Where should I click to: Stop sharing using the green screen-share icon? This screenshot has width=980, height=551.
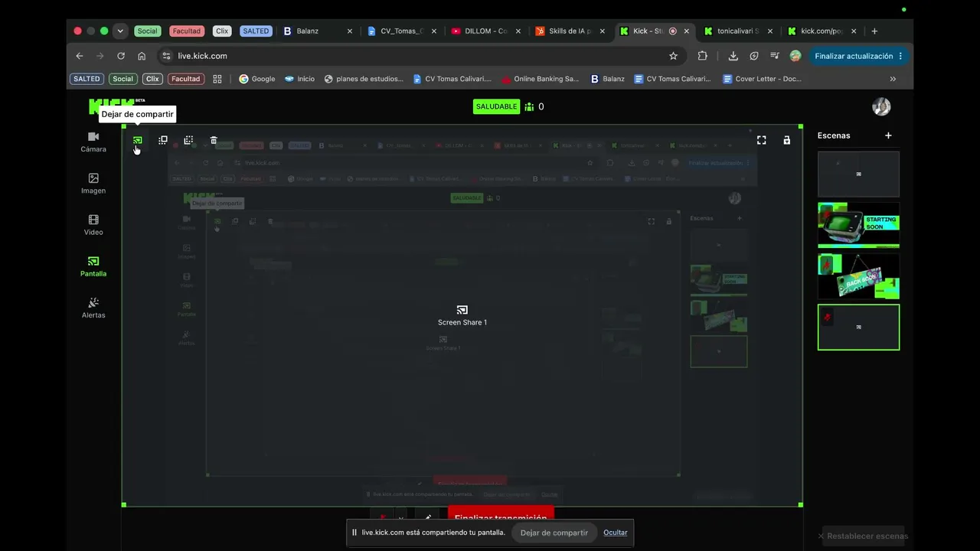138,140
